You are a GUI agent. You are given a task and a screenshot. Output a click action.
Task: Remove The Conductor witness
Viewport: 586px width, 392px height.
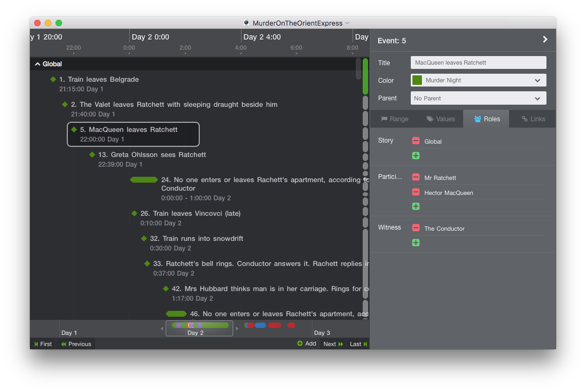(416, 228)
